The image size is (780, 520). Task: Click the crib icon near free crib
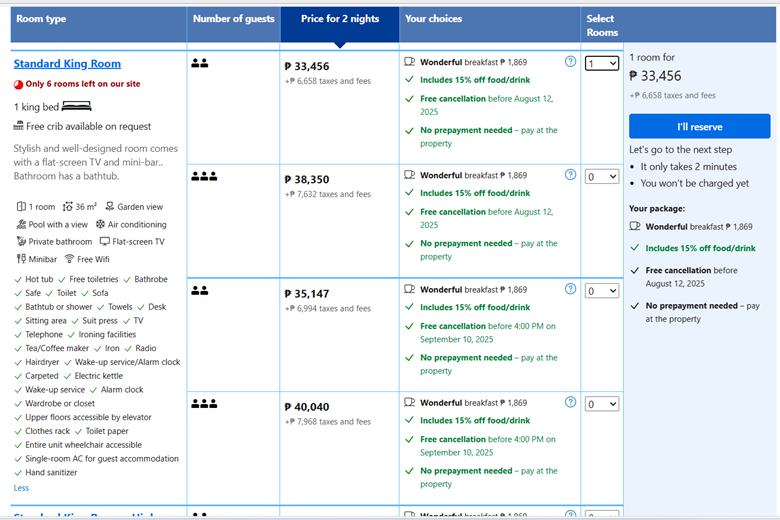pyautogui.click(x=19, y=126)
